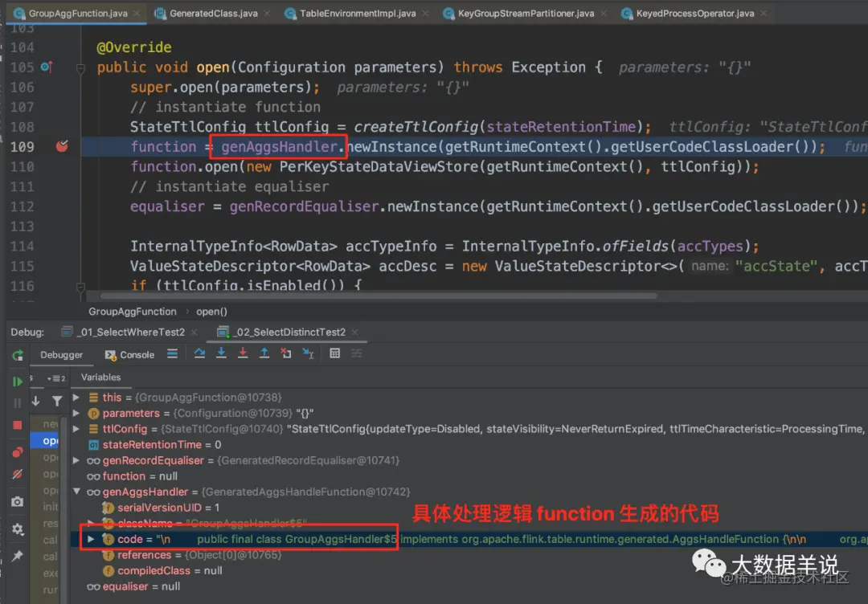Open Evaluate Expression calculator icon

(x=335, y=353)
